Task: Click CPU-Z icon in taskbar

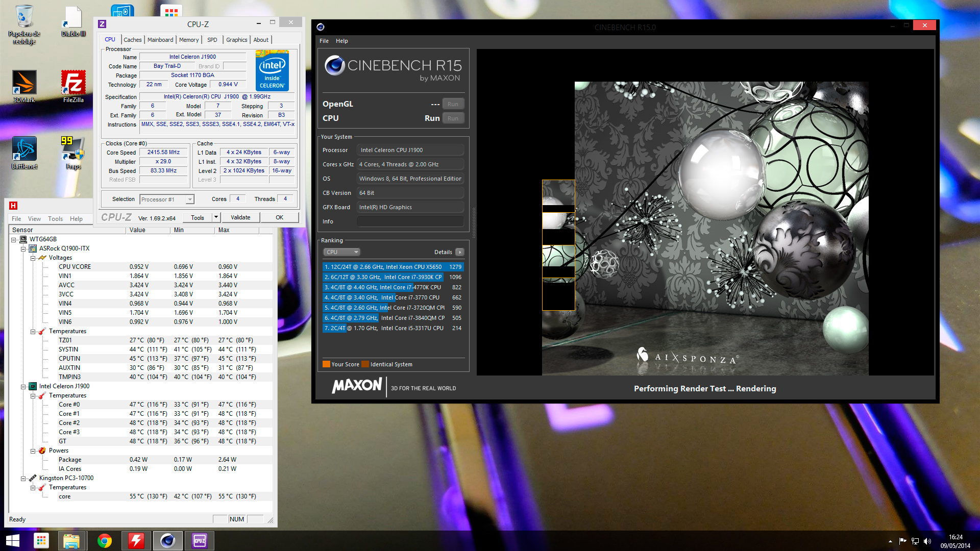Action: (200, 541)
